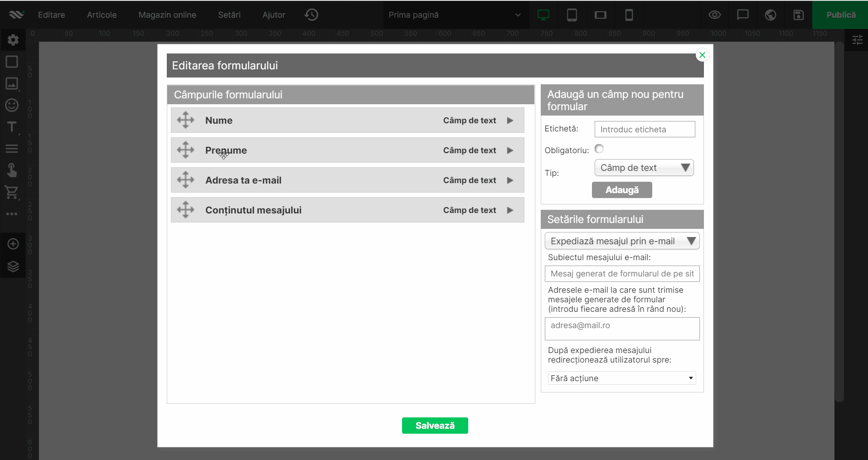The width and height of the screenshot is (868, 460).
Task: Click the green Salvează button
Action: click(x=435, y=426)
